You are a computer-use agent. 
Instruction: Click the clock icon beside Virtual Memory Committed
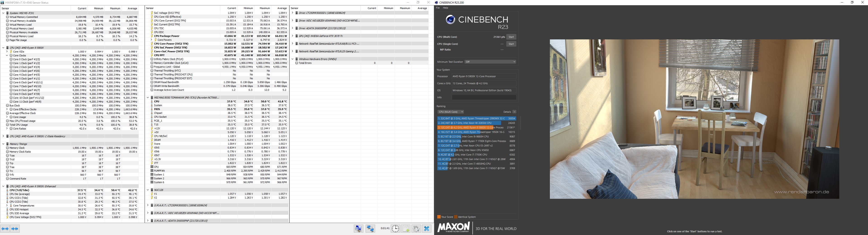tap(7, 17)
